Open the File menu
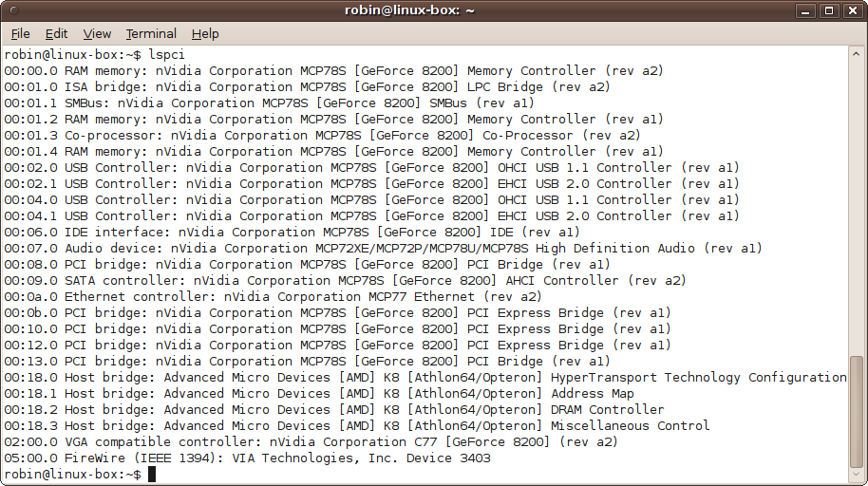Image resolution: width=868 pixels, height=486 pixels. pyautogui.click(x=21, y=34)
